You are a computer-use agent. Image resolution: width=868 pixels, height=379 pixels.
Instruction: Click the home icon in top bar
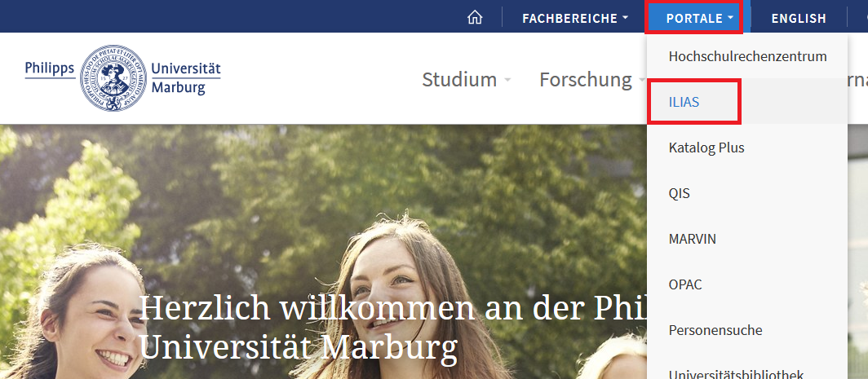[475, 18]
